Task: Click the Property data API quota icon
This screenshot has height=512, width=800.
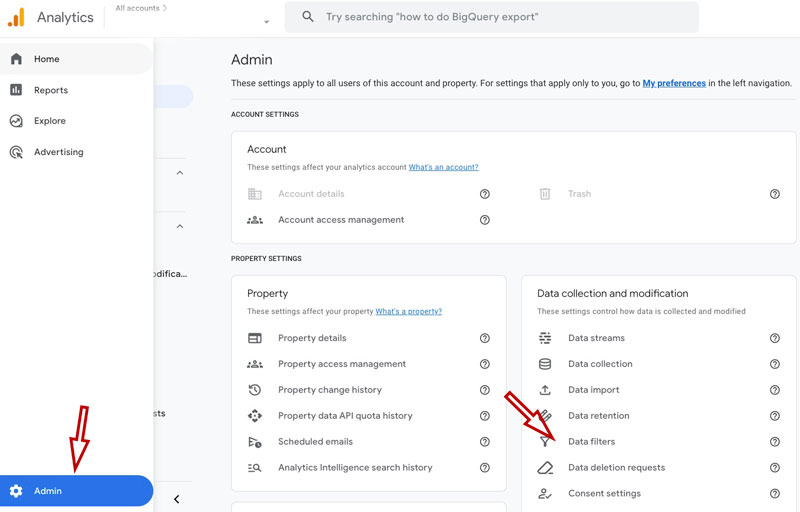Action: pyautogui.click(x=255, y=416)
